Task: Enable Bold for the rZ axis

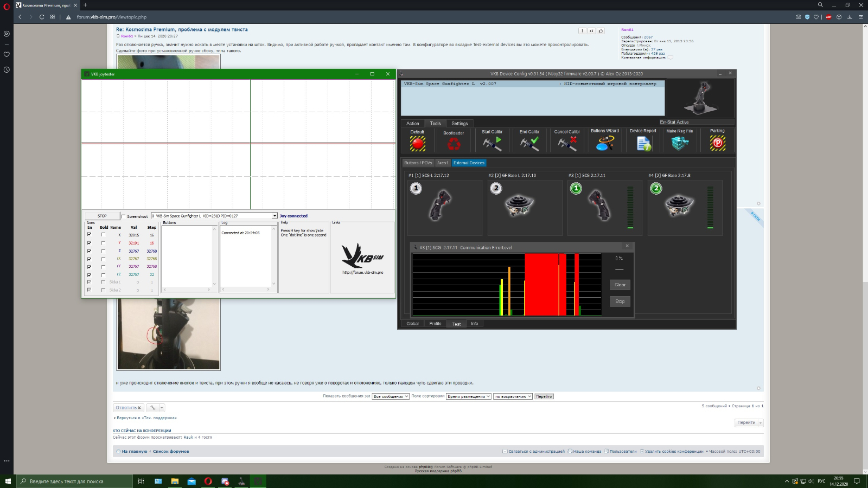Action: [x=103, y=275]
